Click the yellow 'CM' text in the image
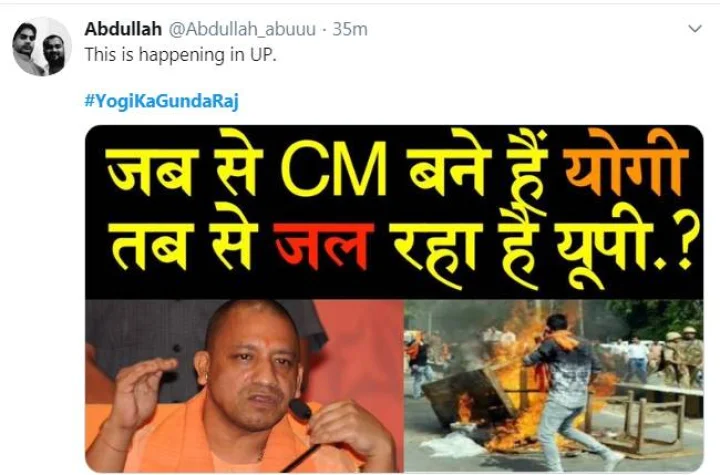The height and width of the screenshot is (475, 720). coord(334,169)
